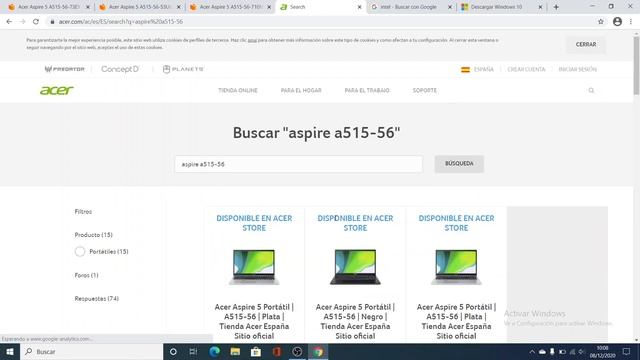Click the search field containing aspire a515-56

[x=299, y=164]
